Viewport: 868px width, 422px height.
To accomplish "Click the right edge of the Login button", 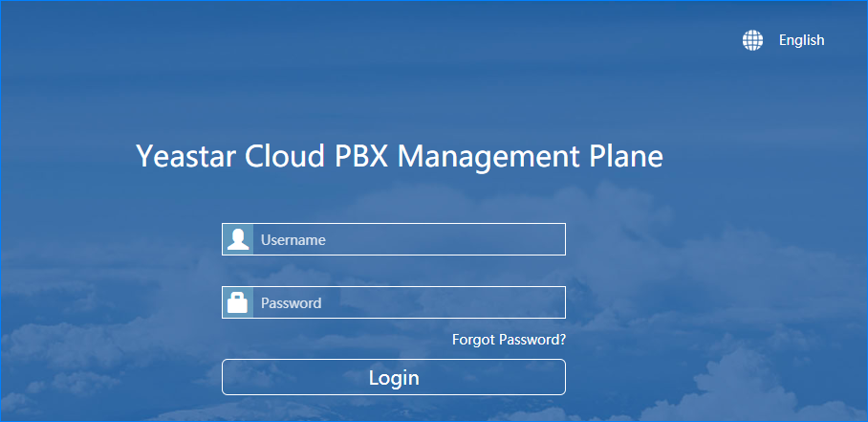I will click(554, 377).
